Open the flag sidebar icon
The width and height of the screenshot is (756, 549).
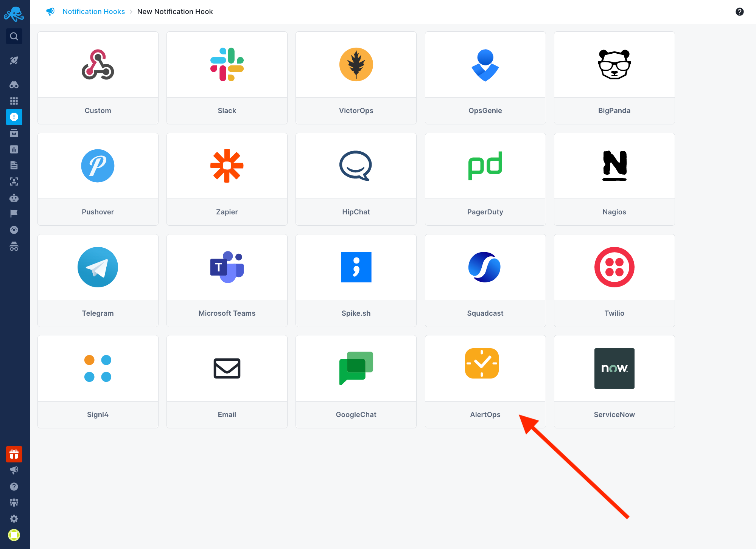pyautogui.click(x=14, y=214)
